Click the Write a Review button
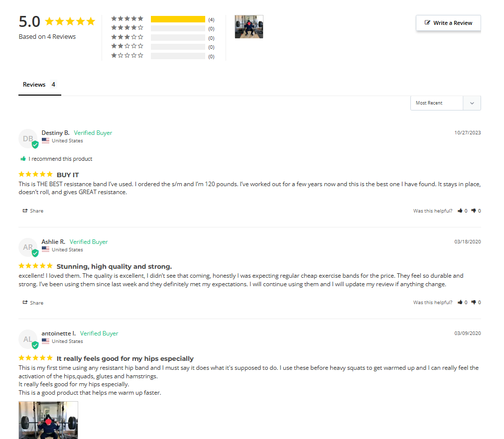 [448, 23]
